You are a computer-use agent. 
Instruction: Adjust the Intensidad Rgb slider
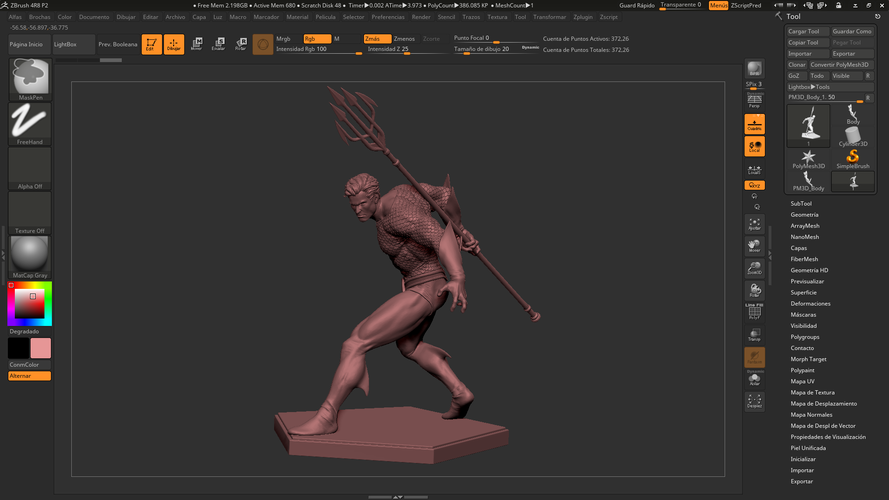click(319, 49)
